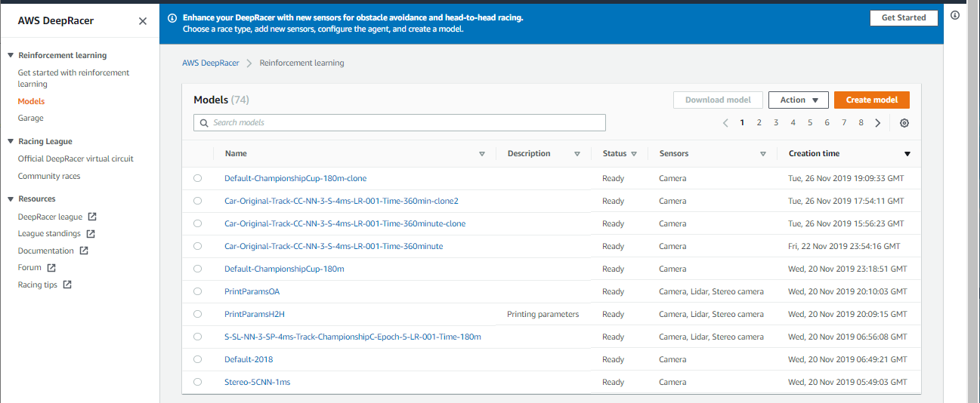This screenshot has height=403, width=980.
Task: Open Garage in the sidebar
Action: (31, 118)
